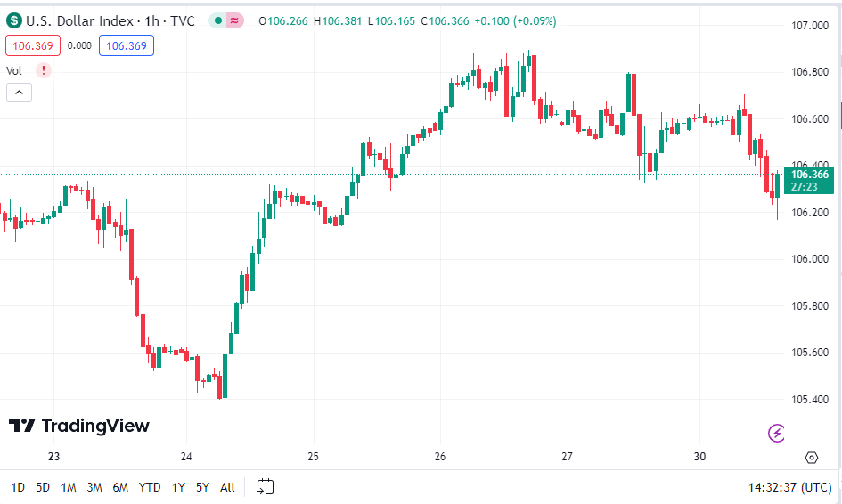Select the 5D time range
Viewport: 842px width, 504px height.
click(x=43, y=487)
